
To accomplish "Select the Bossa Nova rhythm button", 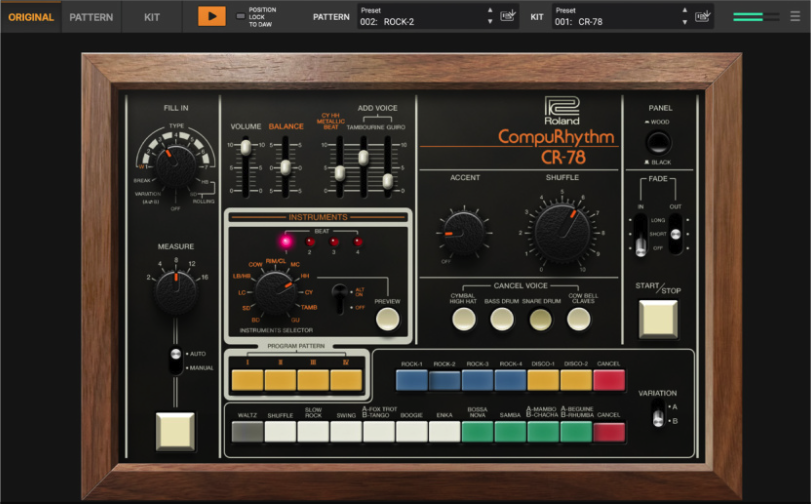I will (x=477, y=431).
